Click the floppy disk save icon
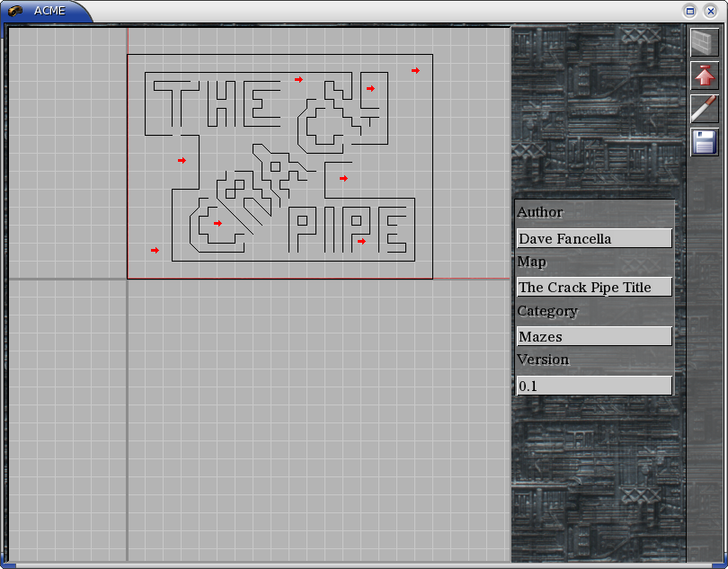Viewport: 728px width, 569px height. [x=705, y=142]
